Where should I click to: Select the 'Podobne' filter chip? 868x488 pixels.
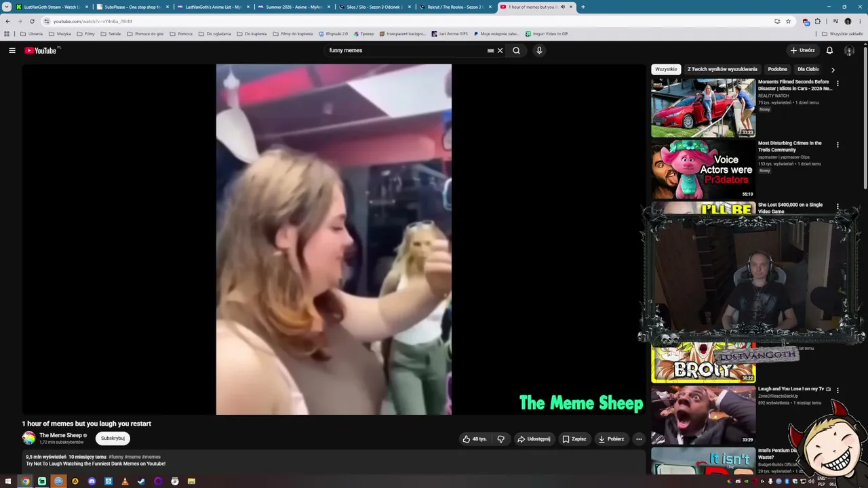pyautogui.click(x=777, y=69)
